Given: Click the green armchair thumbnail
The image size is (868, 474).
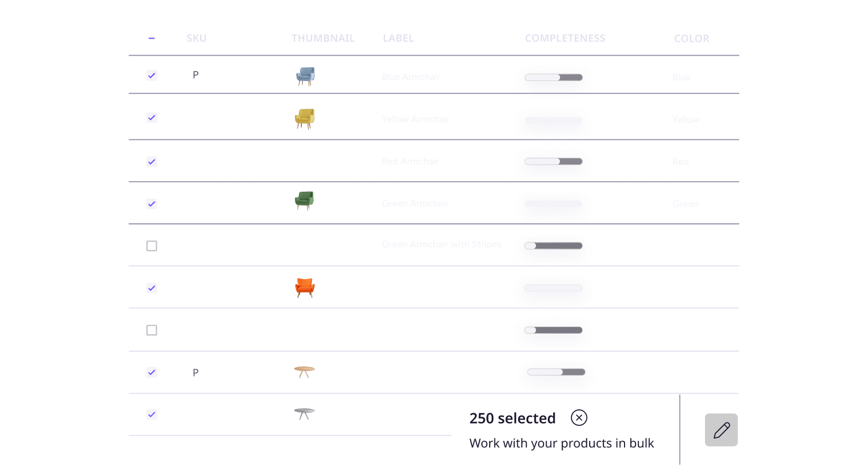Looking at the screenshot, I should click(x=304, y=201).
